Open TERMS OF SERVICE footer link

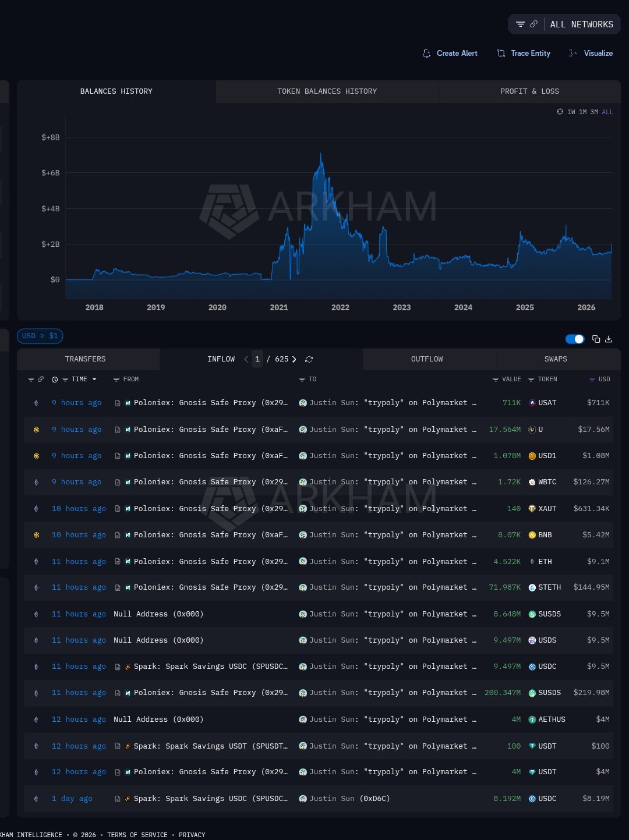coord(137,835)
